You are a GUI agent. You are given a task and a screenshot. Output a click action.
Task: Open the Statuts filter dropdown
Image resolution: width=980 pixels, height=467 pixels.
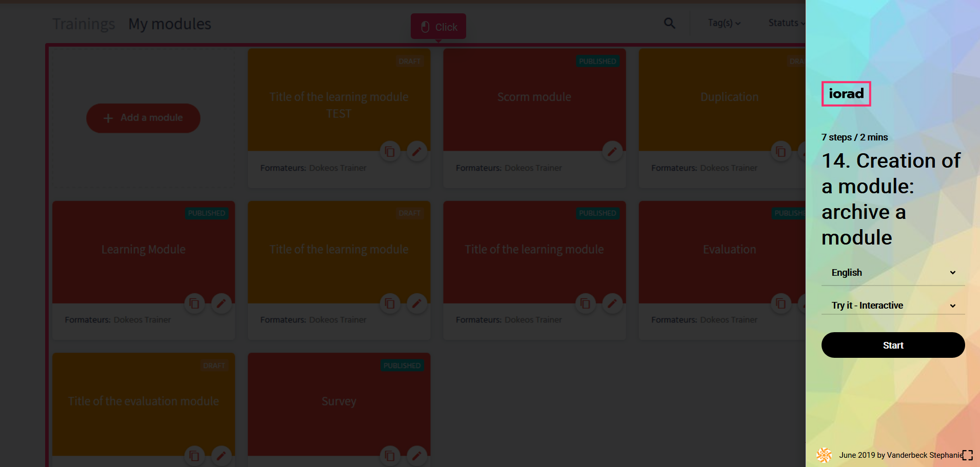tap(786, 23)
